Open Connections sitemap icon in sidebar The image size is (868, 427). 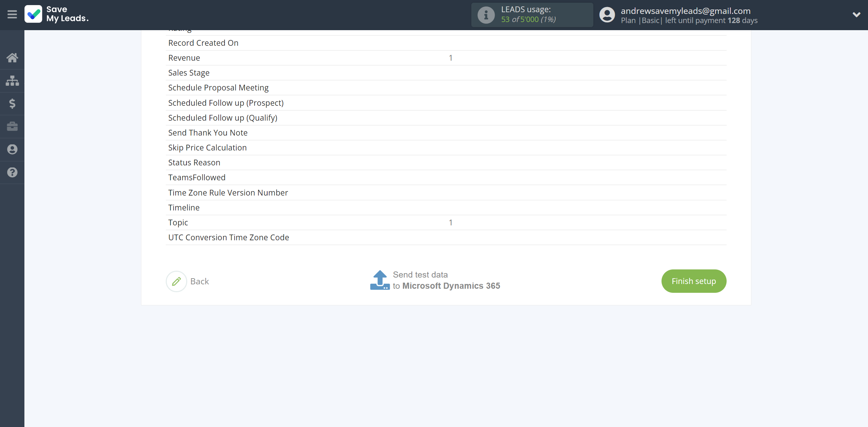(x=12, y=81)
